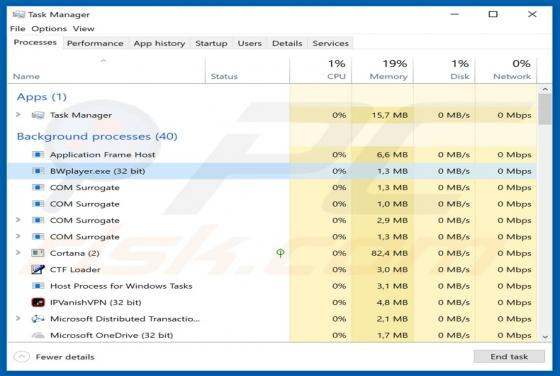
Task: Switch to the Startup tab
Action: point(211,43)
